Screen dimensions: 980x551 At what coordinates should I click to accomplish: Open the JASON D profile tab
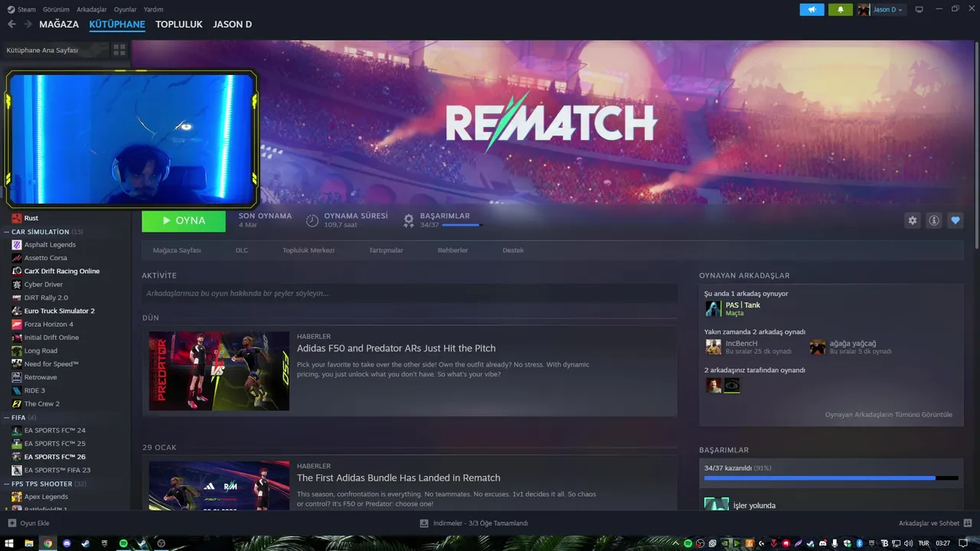pyautogui.click(x=232, y=24)
